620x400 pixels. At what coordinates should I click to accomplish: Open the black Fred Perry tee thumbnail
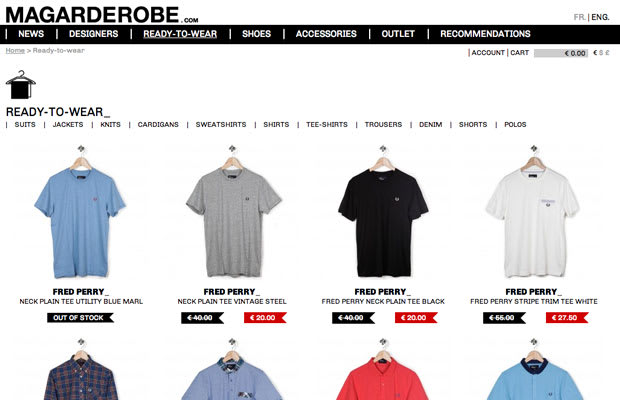pos(383,213)
